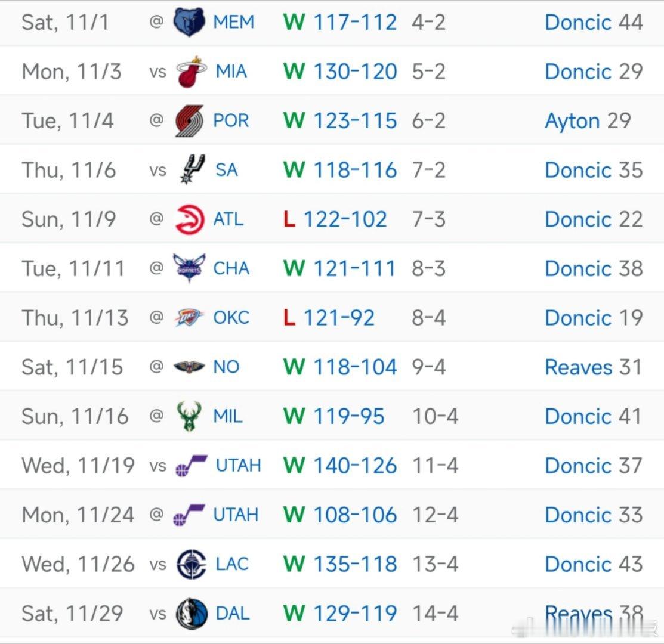664x644 pixels.
Task: Click the LAC team name link
Action: (231, 564)
